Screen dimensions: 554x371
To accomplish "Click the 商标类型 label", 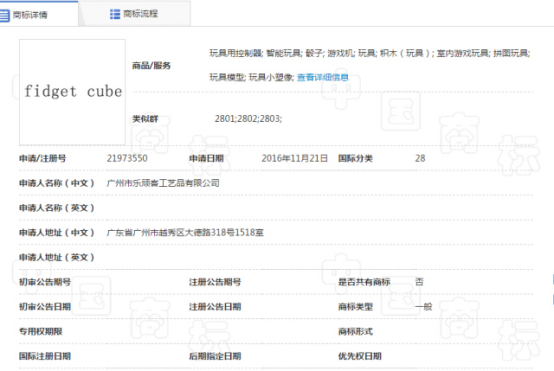I will 355,307.
